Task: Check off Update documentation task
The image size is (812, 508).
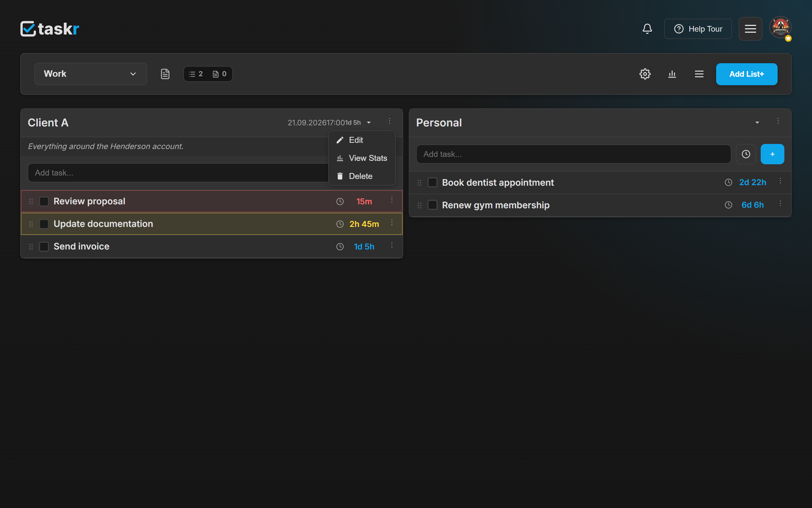Action: click(x=44, y=224)
